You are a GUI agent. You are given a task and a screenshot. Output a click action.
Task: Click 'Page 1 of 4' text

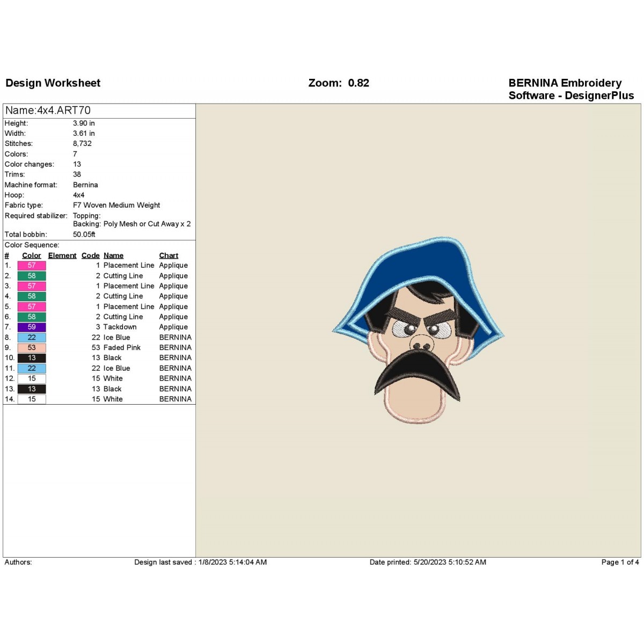coord(620,562)
